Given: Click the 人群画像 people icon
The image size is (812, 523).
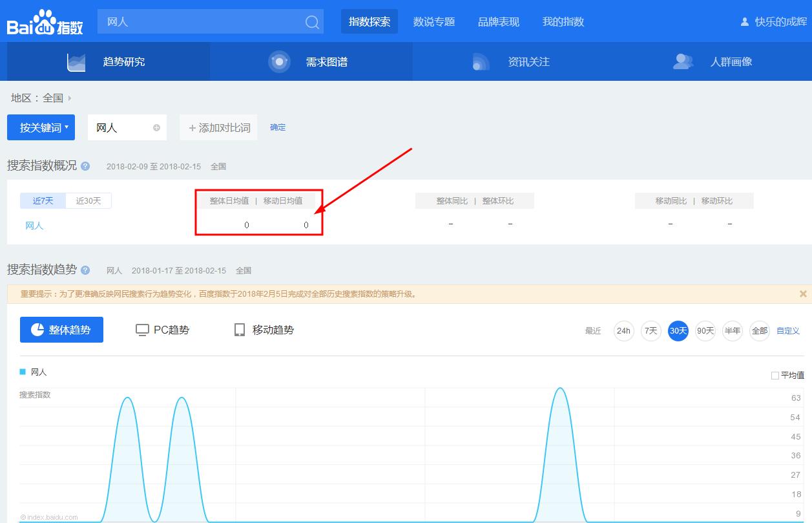Looking at the screenshot, I should pos(683,61).
